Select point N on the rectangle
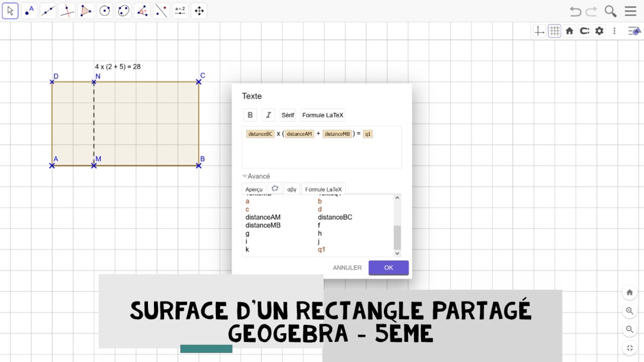The image size is (644, 362). 94,81
